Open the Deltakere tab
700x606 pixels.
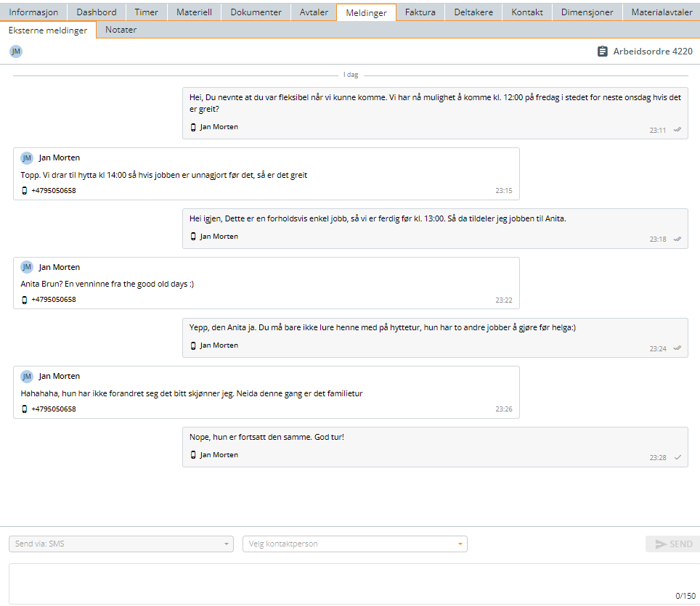(x=473, y=12)
